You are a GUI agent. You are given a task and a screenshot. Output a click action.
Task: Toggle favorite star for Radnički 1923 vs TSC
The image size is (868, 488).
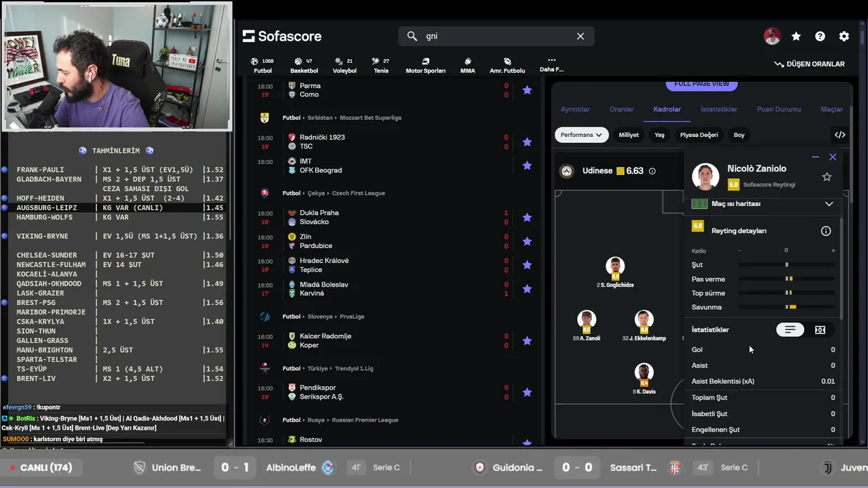[x=527, y=142]
